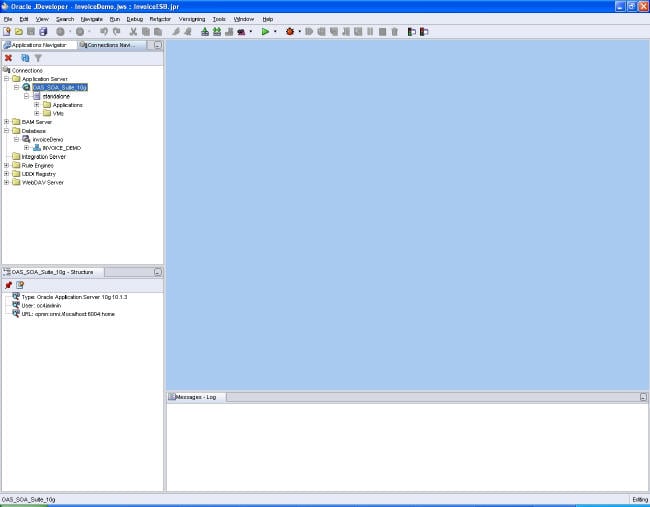This screenshot has height=507, width=650.
Task: Click the BAM Server folder label
Action: coord(36,122)
